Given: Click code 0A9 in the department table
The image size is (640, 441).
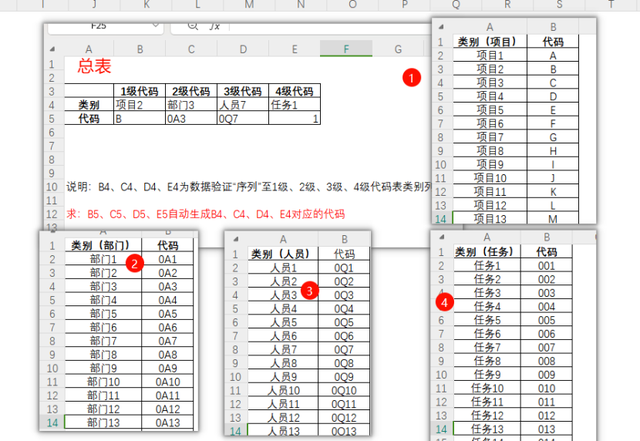Looking at the screenshot, I should 167,368.
